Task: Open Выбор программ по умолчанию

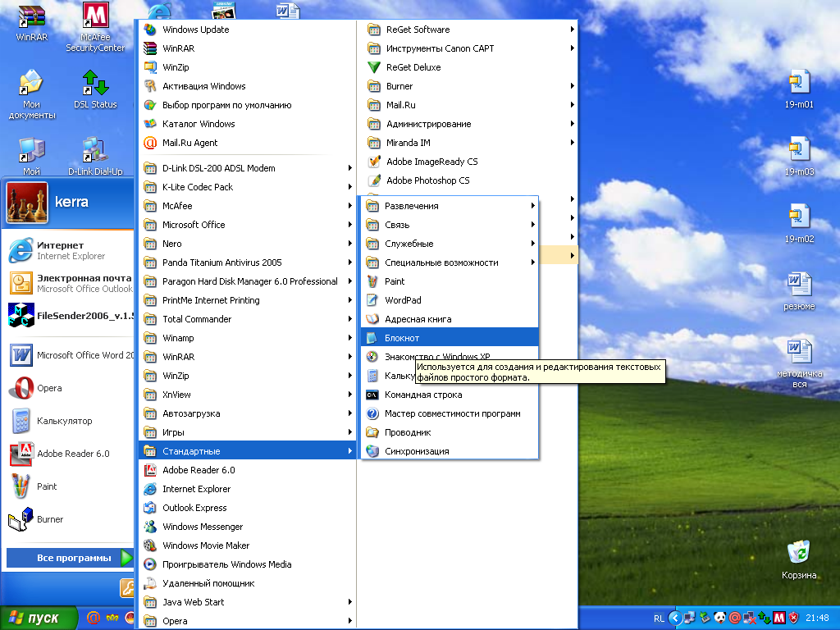Action: pyautogui.click(x=247, y=105)
